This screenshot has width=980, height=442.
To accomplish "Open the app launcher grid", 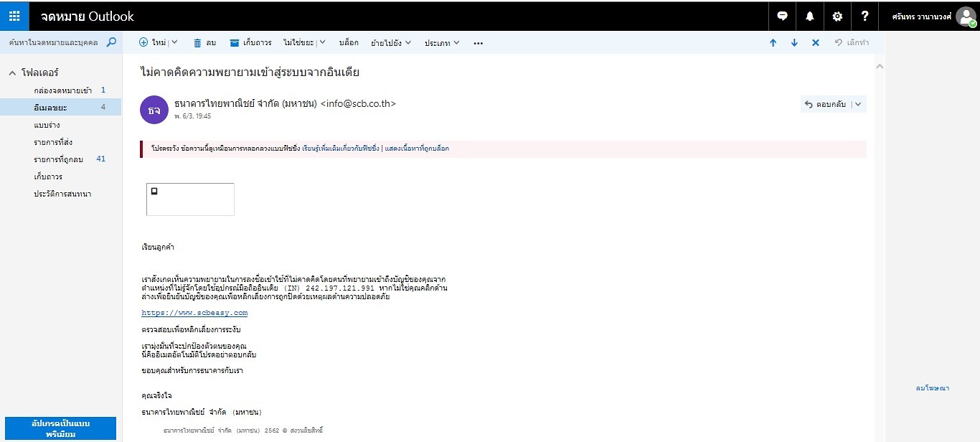I will [14, 16].
